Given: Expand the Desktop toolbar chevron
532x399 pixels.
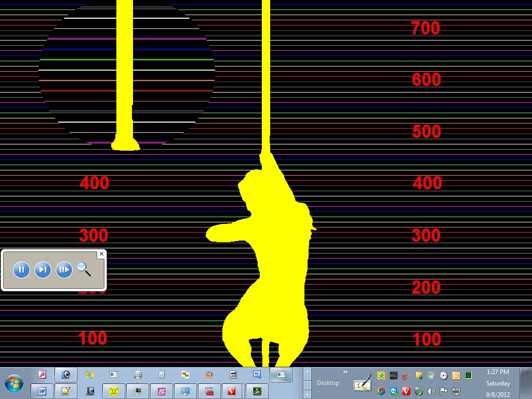Looking at the screenshot, I should pos(345,371).
